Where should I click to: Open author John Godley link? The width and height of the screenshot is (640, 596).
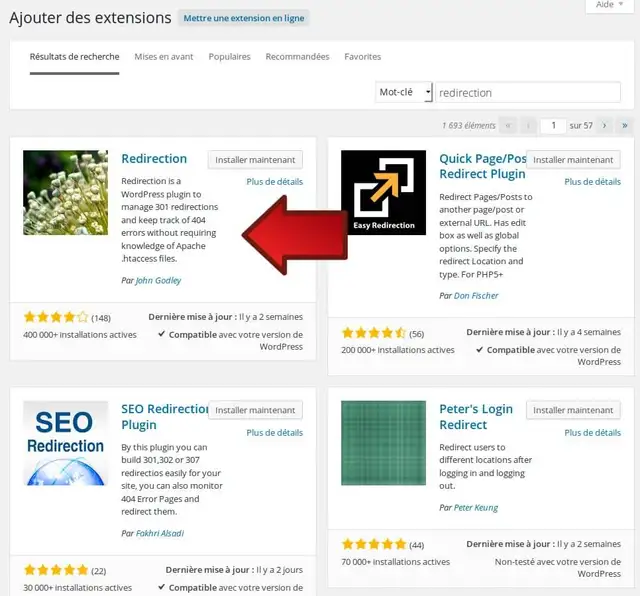click(158, 280)
